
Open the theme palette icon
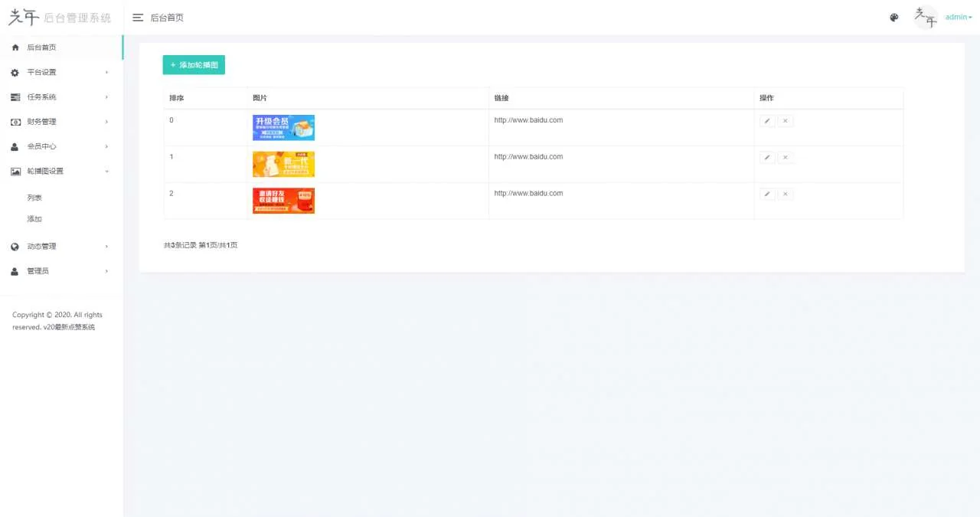(893, 18)
